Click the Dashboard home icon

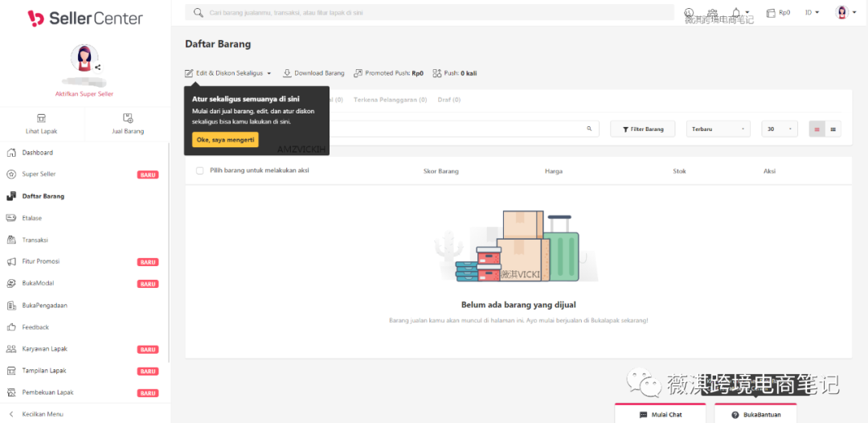point(11,152)
